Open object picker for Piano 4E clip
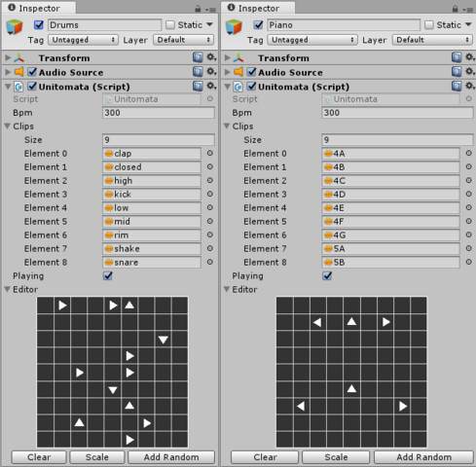Screen dimensions: 476x467 click(468, 207)
